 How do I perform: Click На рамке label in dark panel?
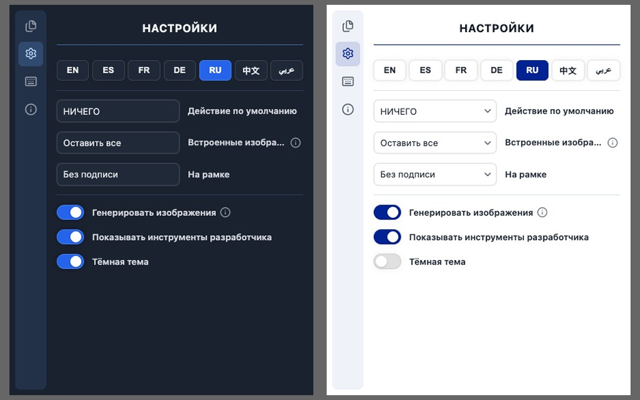[209, 174]
